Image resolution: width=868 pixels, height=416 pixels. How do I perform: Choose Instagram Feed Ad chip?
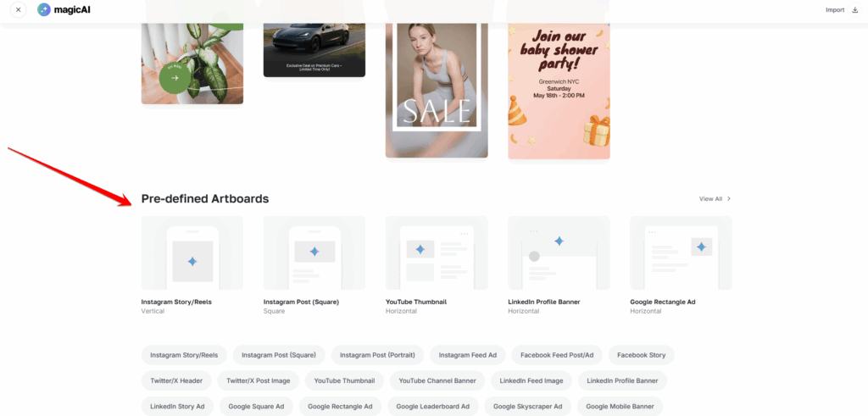pyautogui.click(x=468, y=355)
